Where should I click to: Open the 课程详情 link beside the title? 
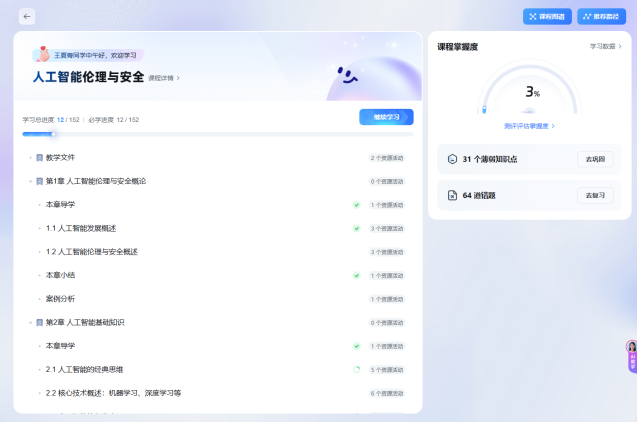click(164, 78)
